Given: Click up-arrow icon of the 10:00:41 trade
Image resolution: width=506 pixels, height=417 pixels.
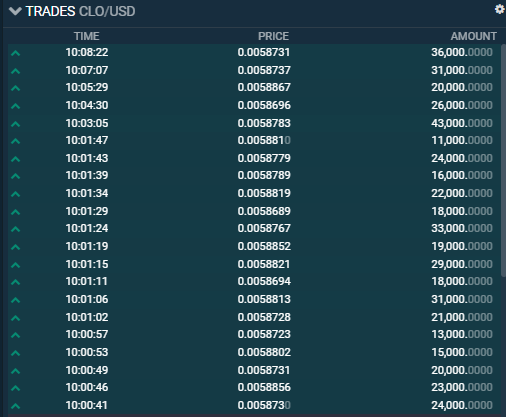Looking at the screenshot, I should coord(15,406).
